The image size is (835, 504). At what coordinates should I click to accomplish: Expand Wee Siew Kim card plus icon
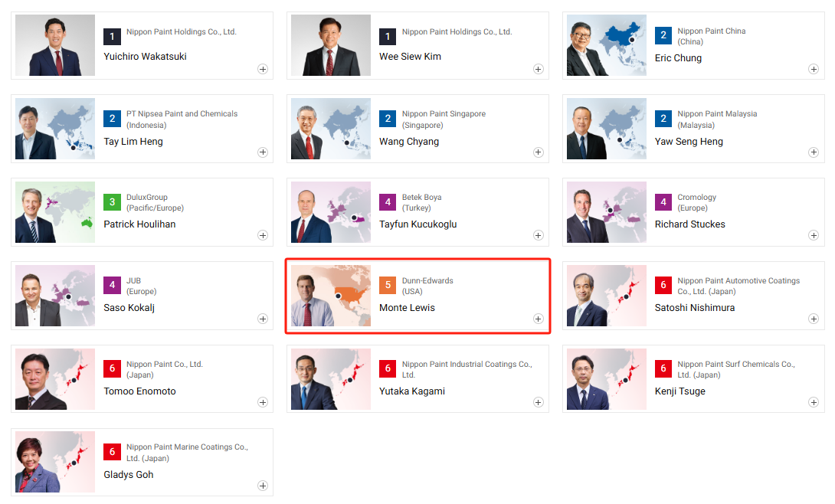click(539, 69)
